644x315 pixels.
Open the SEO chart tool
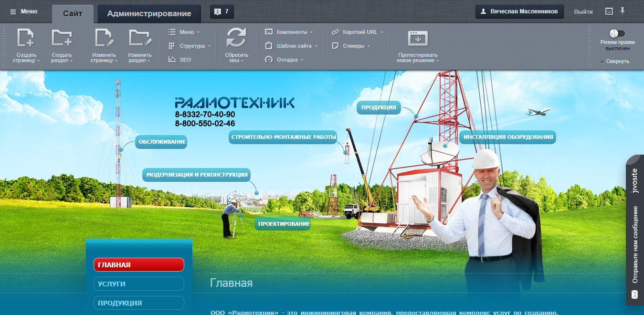click(179, 60)
